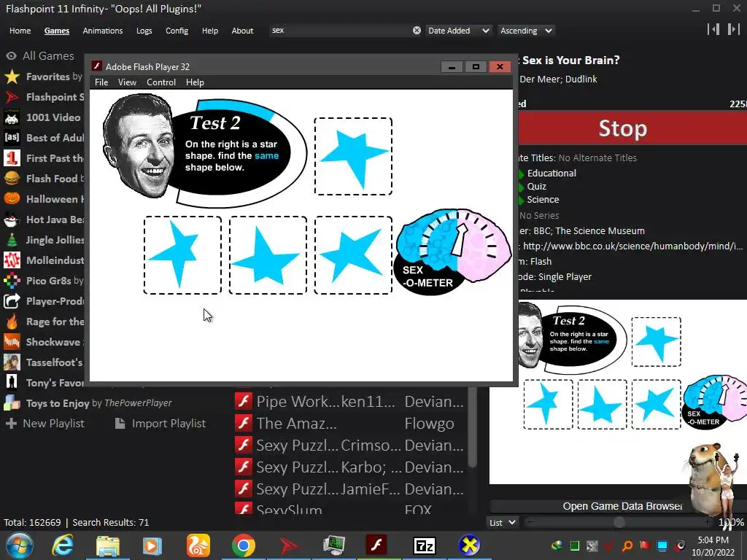The image size is (747, 560).
Task: Open Toys to Enjoy playlist icon
Action: 12,403
